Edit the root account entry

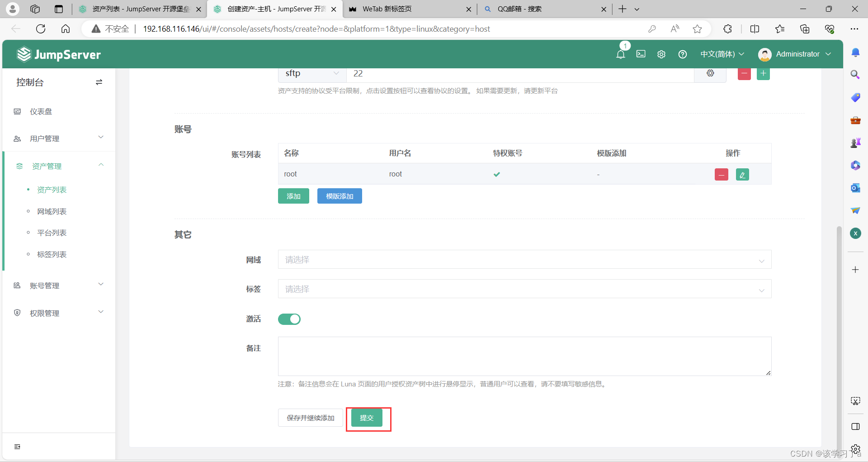[x=742, y=174]
